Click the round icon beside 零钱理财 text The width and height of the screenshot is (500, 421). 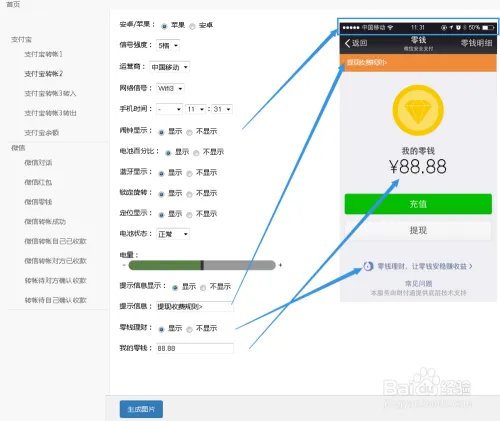[368, 266]
